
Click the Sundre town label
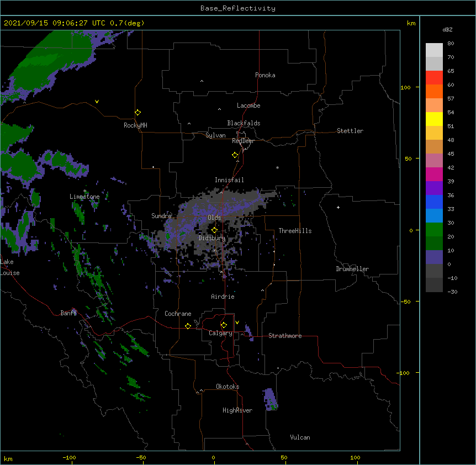pyautogui.click(x=161, y=216)
